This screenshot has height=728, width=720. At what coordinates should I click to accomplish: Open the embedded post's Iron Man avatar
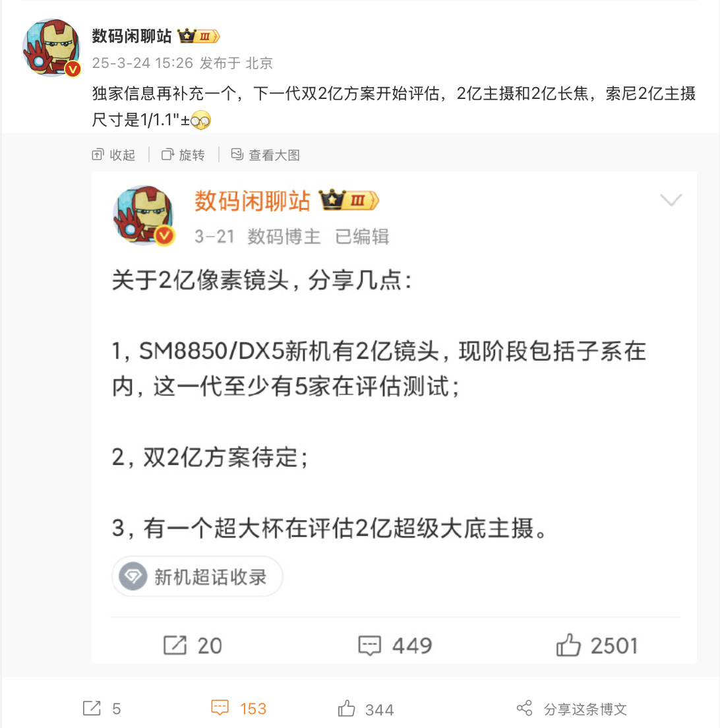144,215
